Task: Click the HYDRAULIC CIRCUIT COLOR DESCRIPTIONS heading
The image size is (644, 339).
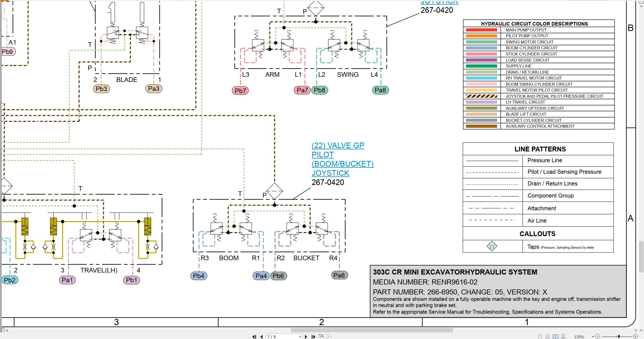Action: [x=534, y=24]
